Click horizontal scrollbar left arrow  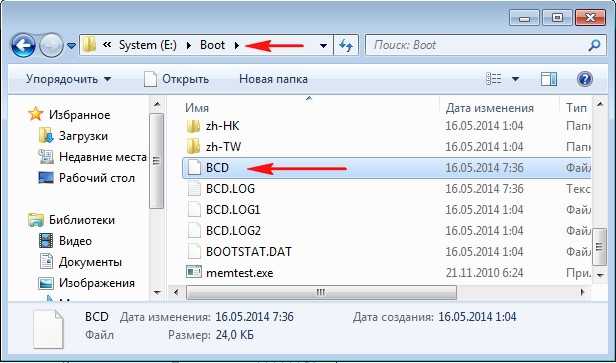pos(176,292)
